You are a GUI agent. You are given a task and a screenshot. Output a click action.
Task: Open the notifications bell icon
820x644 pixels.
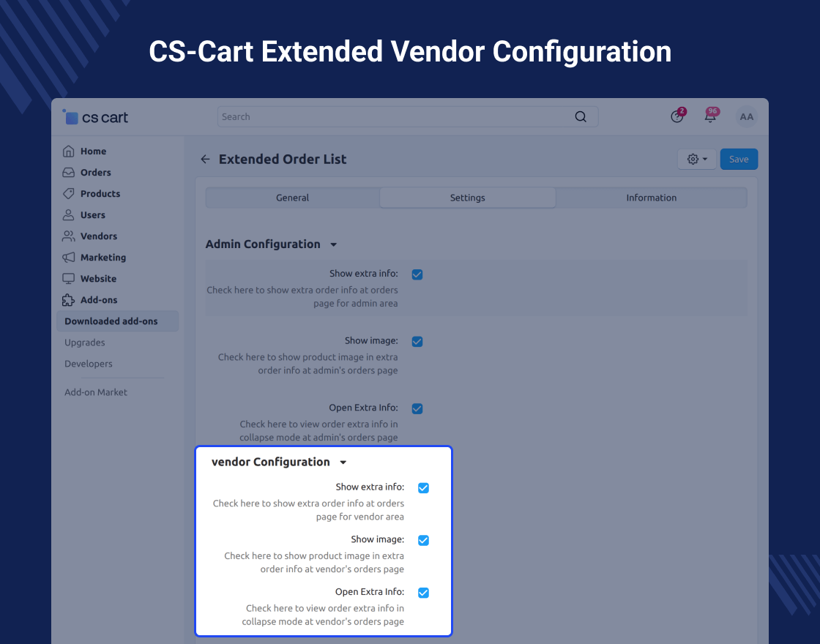[710, 116]
